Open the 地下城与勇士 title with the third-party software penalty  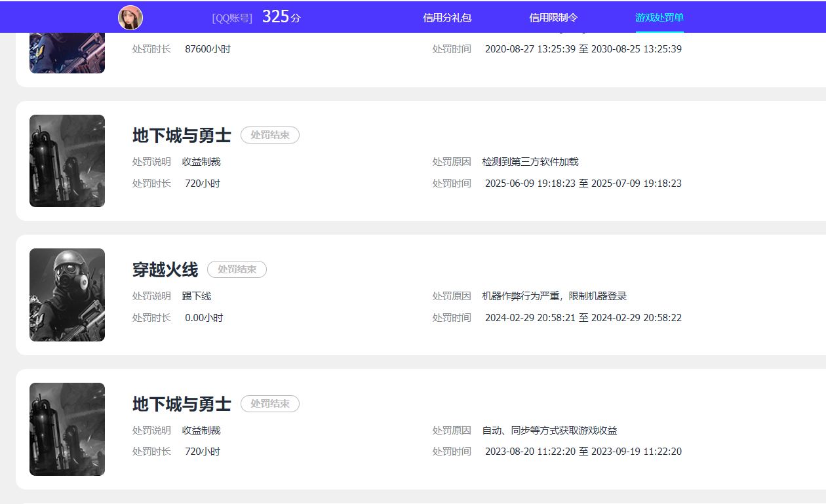(182, 136)
